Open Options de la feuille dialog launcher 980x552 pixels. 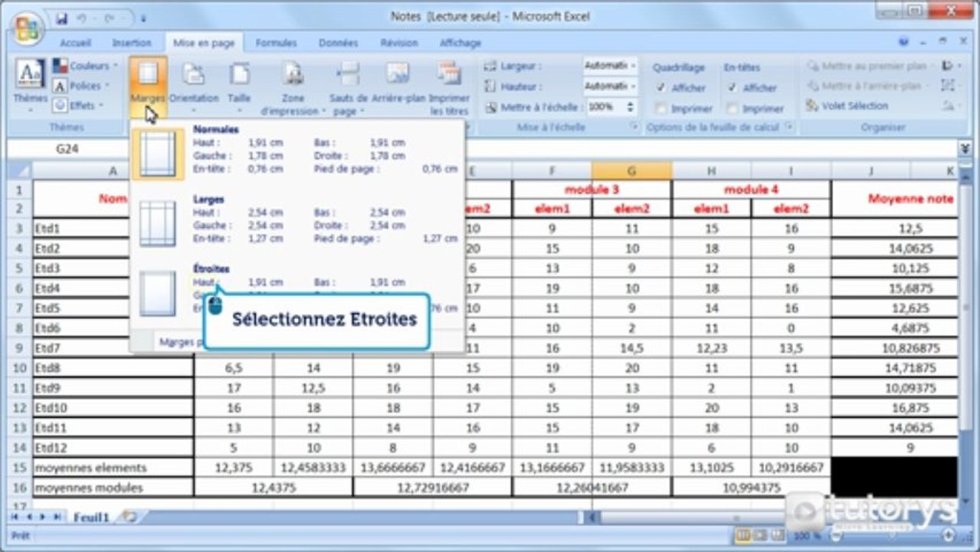[x=788, y=127]
